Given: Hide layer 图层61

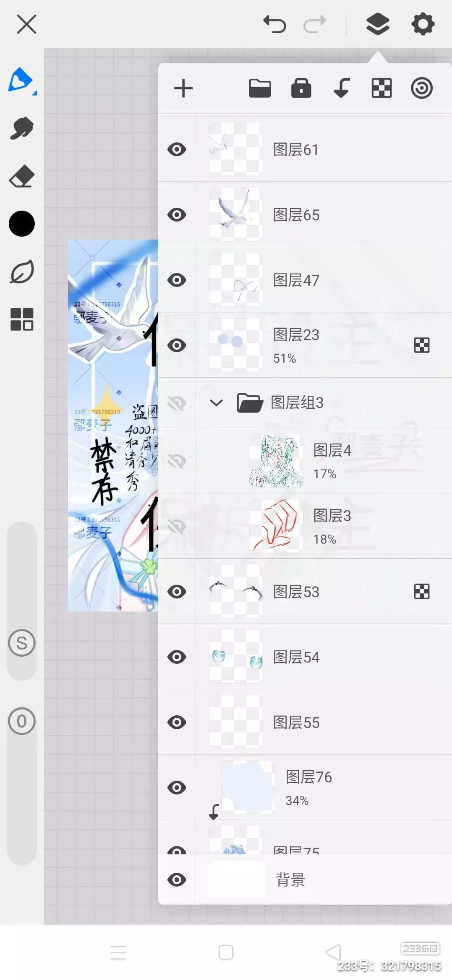Looking at the screenshot, I should [x=177, y=150].
